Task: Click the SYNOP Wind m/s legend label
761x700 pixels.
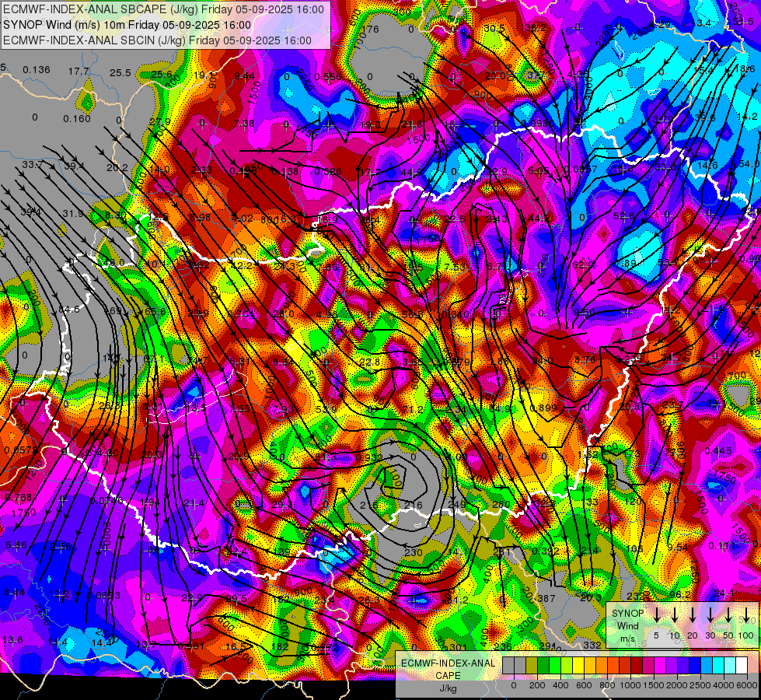Action: point(627,625)
